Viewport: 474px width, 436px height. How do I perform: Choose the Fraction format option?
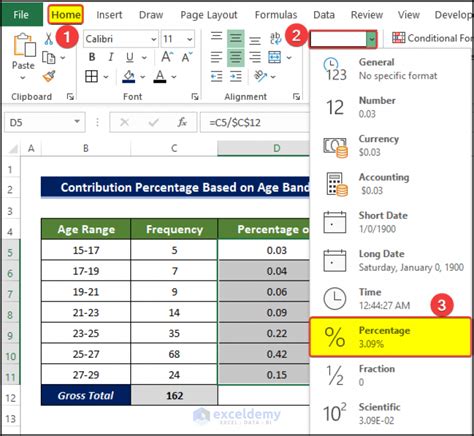click(x=390, y=375)
